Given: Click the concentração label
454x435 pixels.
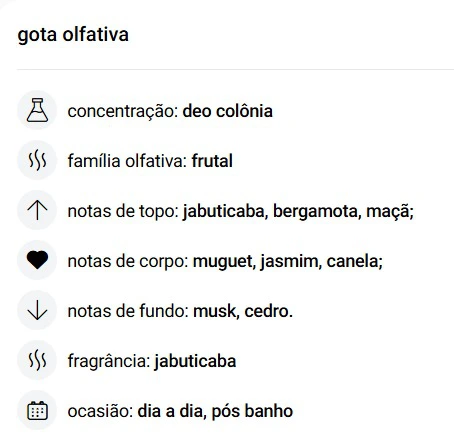Looking at the screenshot, I should pyautogui.click(x=123, y=111).
